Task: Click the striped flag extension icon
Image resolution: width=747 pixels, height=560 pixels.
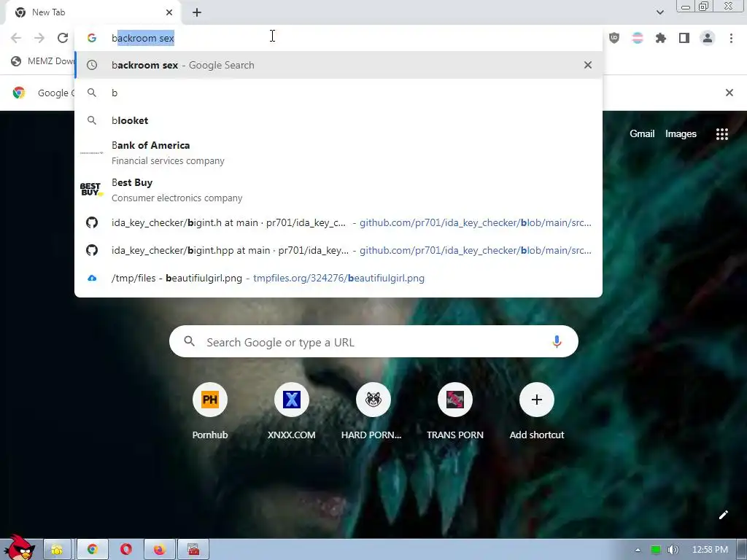Action: click(638, 38)
